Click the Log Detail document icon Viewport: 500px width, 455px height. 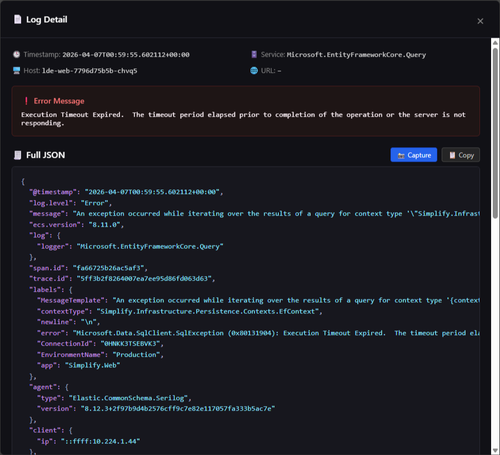[17, 20]
